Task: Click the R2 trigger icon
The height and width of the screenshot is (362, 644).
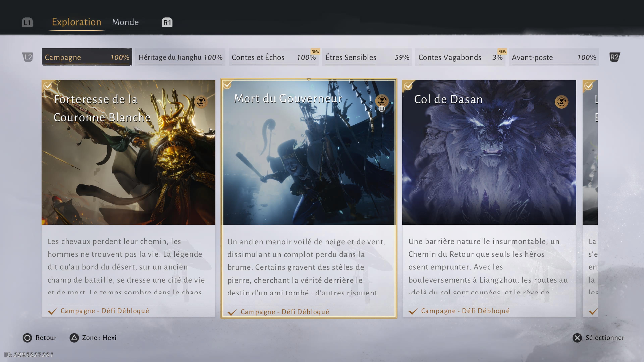Action: pos(614,57)
